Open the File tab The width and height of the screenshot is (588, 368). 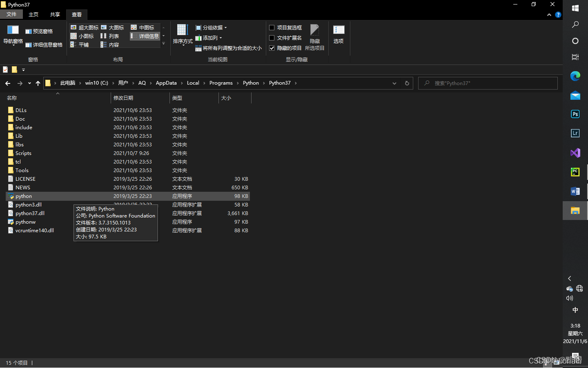[x=11, y=14]
